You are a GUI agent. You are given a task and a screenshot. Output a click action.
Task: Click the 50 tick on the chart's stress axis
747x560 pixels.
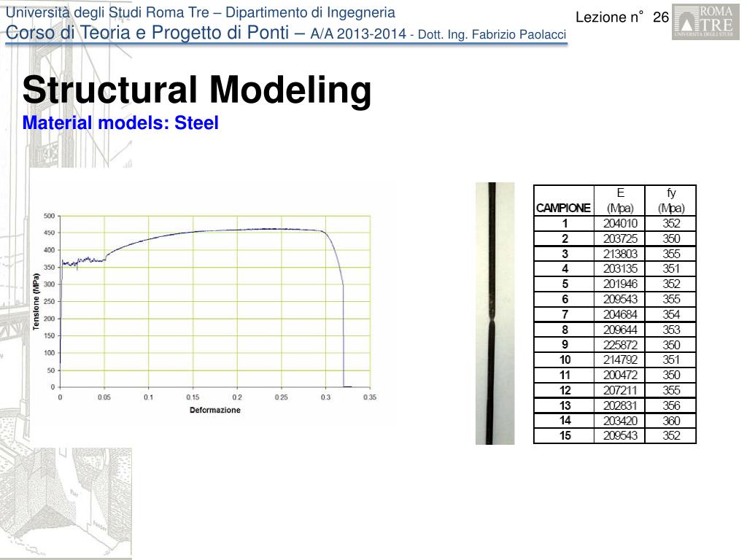tap(51, 370)
